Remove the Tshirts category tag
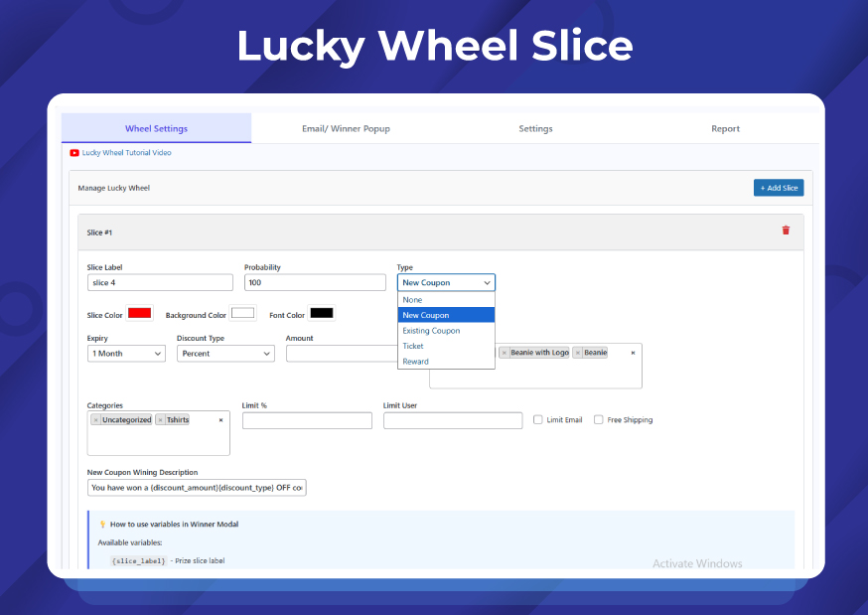This screenshot has height=615, width=868. [x=160, y=420]
